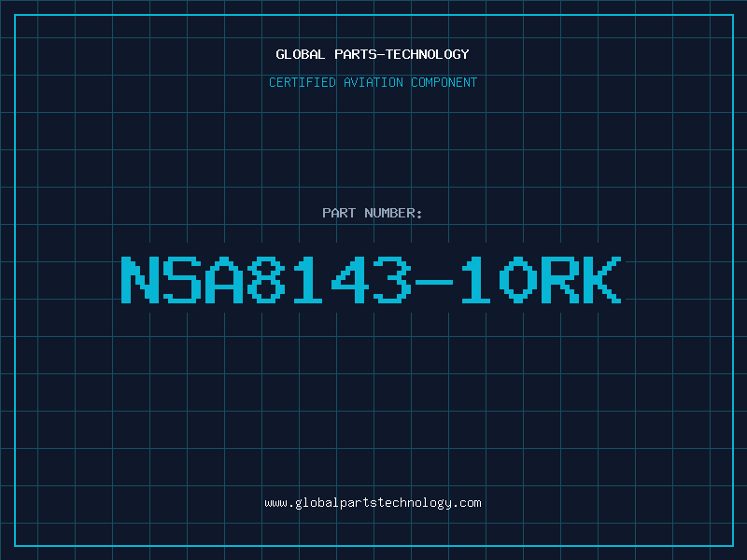Viewport: 747px width, 560px height.
Task: Click the digit 8 in the part number
Action: [266, 279]
